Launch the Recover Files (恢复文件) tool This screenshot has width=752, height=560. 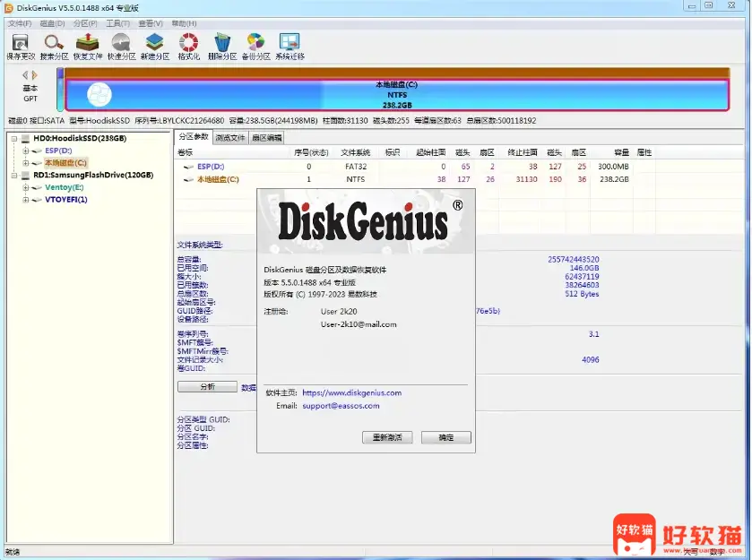[88, 47]
